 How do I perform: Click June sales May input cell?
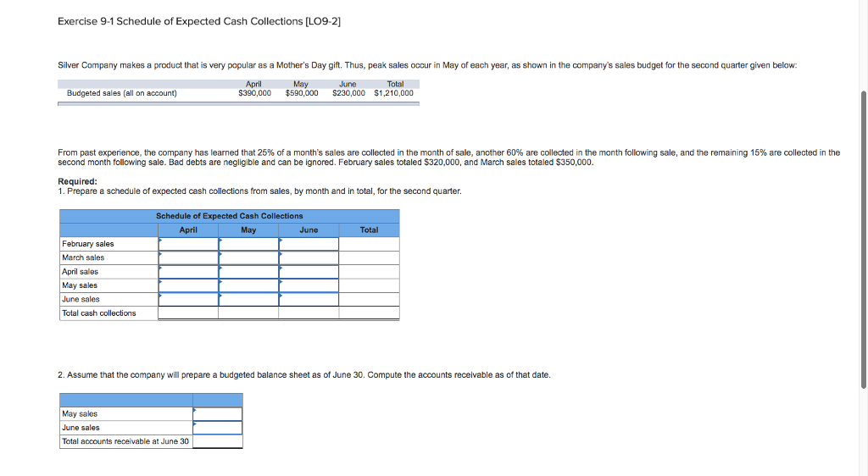click(248, 299)
